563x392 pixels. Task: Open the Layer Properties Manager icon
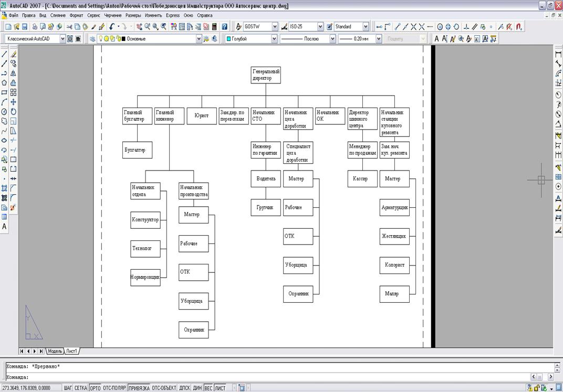(92, 39)
